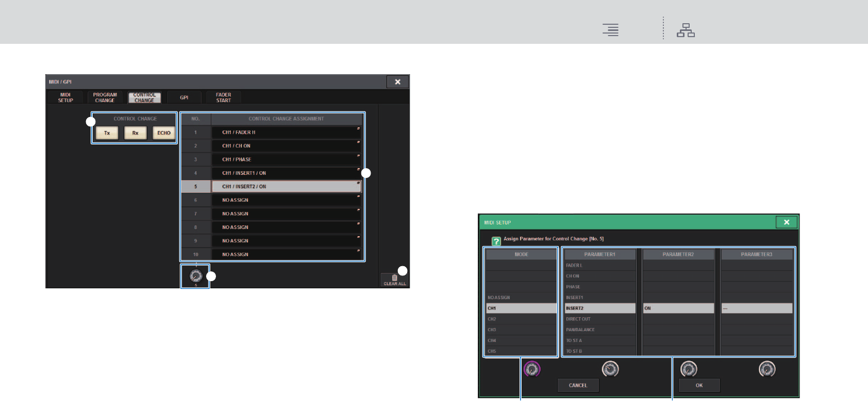Confirm with the OK button

699,385
